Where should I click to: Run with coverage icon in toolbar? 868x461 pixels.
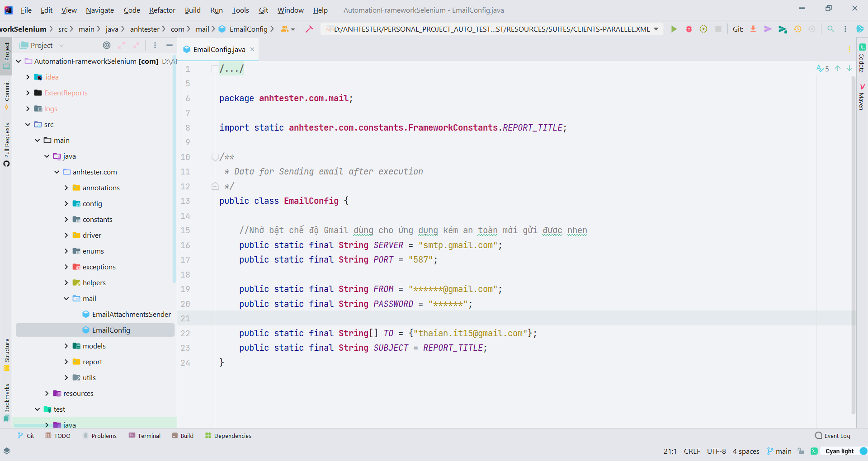coord(703,29)
